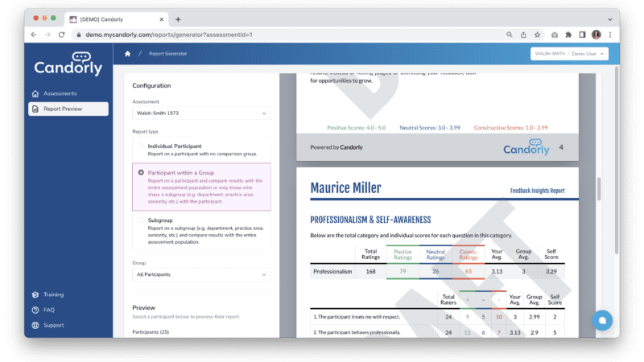Click the camera extension icon
This screenshot has height=362, width=644.
click(555, 35)
